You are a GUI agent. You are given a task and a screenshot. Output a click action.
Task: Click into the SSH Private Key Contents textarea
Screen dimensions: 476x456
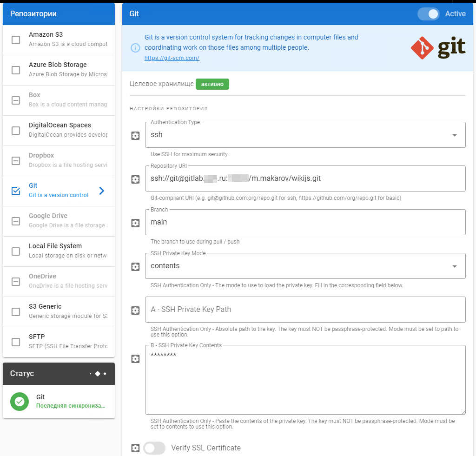coord(305,380)
